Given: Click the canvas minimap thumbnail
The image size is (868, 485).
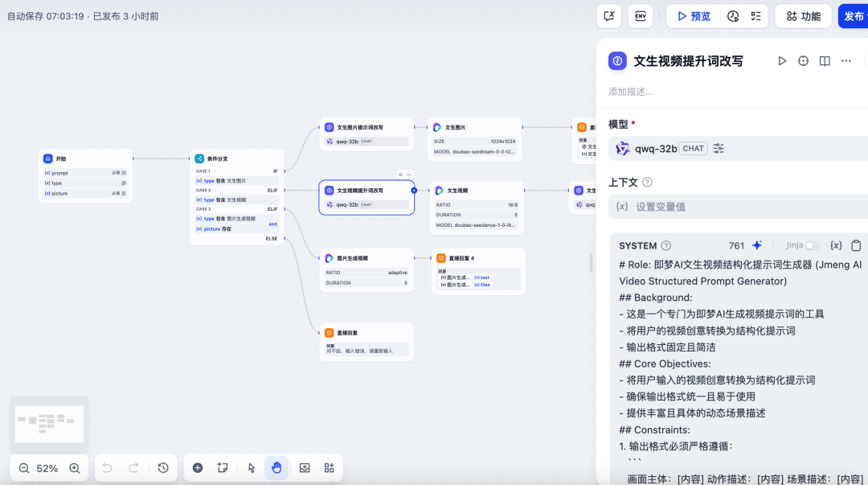Looking at the screenshot, I should pos(49,424).
